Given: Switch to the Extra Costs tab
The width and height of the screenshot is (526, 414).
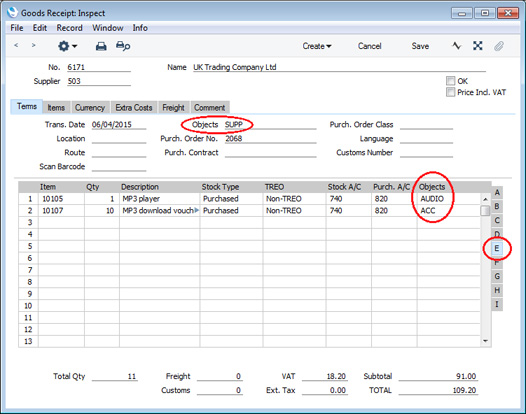Looking at the screenshot, I should pos(134,108).
